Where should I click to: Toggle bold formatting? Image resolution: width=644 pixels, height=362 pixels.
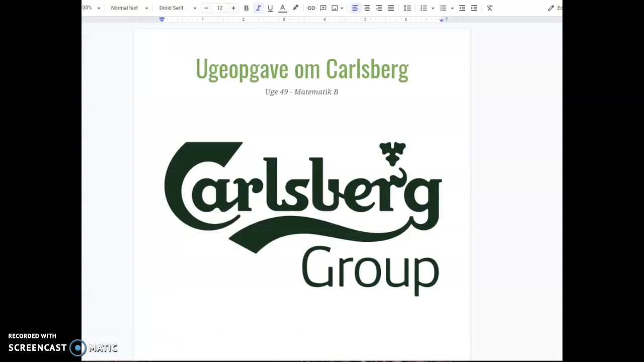246,8
